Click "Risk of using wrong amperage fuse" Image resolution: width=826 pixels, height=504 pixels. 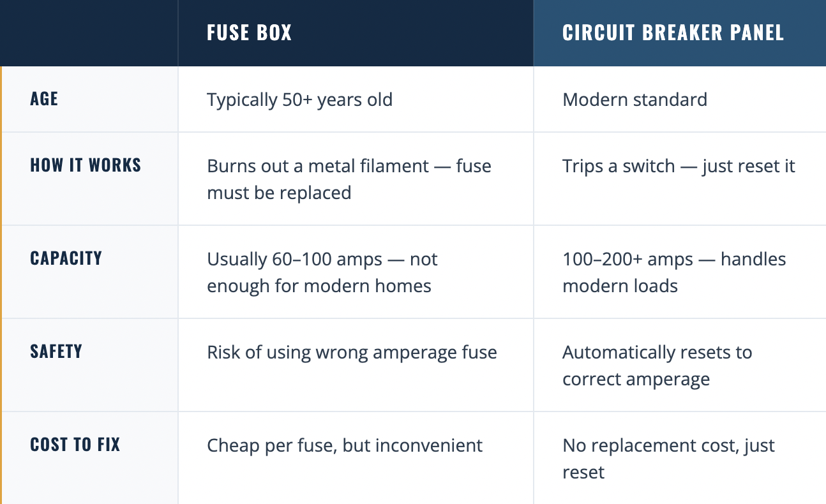tap(352, 353)
